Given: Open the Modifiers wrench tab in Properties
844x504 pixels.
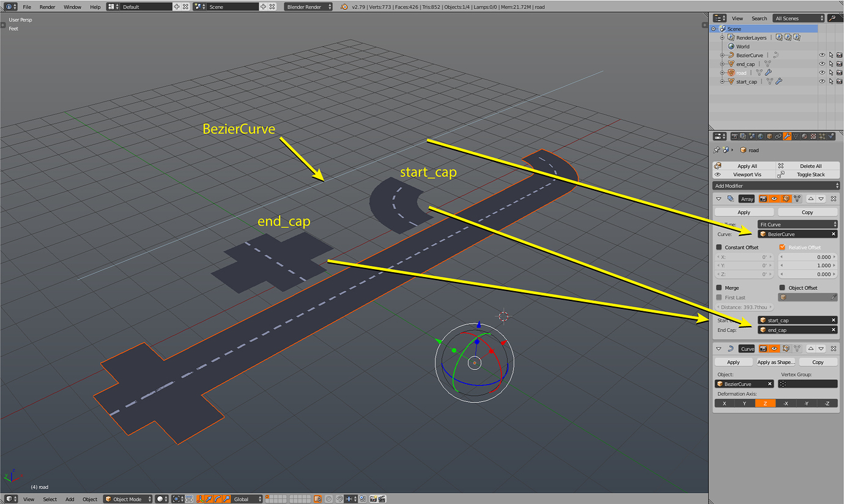Looking at the screenshot, I should pos(787,136).
